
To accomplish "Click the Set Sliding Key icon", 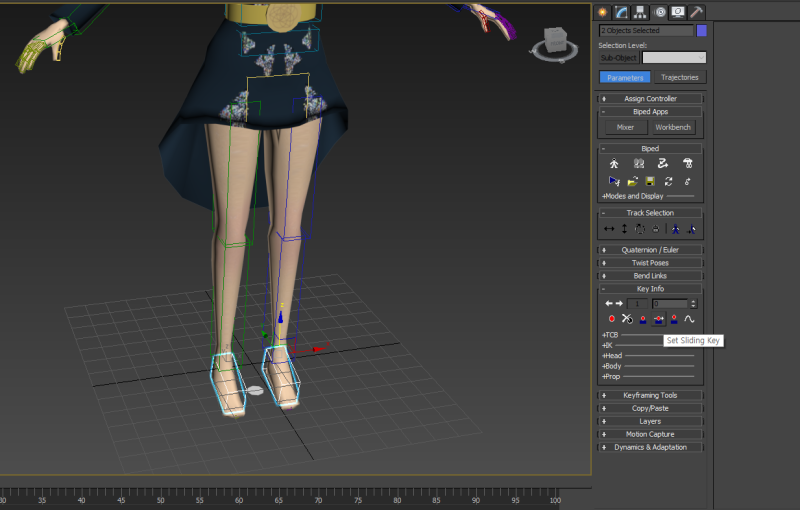I will tap(659, 319).
